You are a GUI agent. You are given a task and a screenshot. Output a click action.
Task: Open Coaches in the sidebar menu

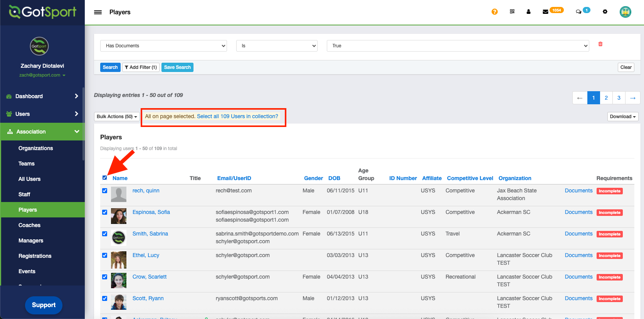point(29,225)
